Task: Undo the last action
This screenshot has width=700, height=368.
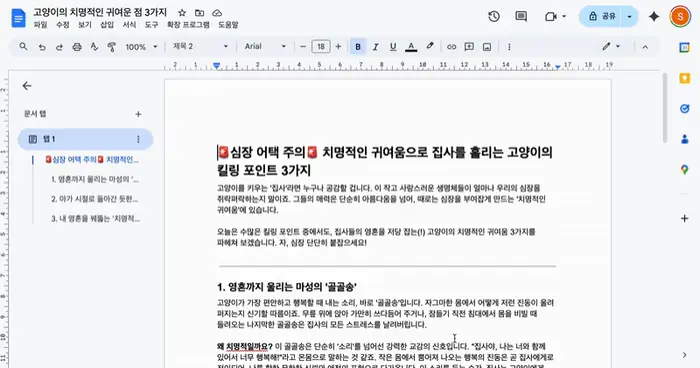Action: (x=42, y=47)
